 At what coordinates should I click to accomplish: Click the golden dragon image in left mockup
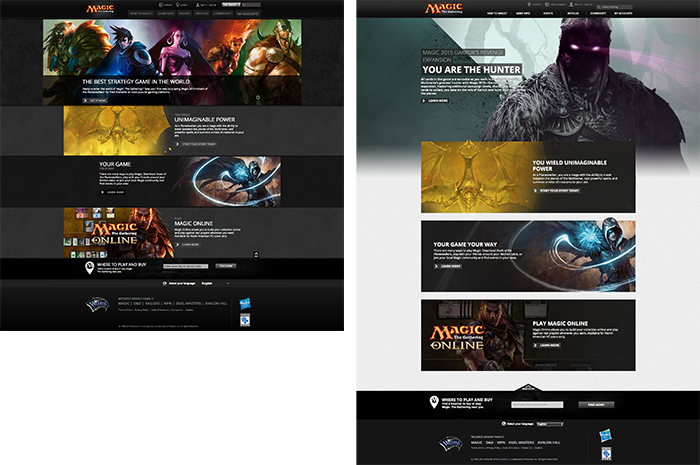click(x=117, y=131)
